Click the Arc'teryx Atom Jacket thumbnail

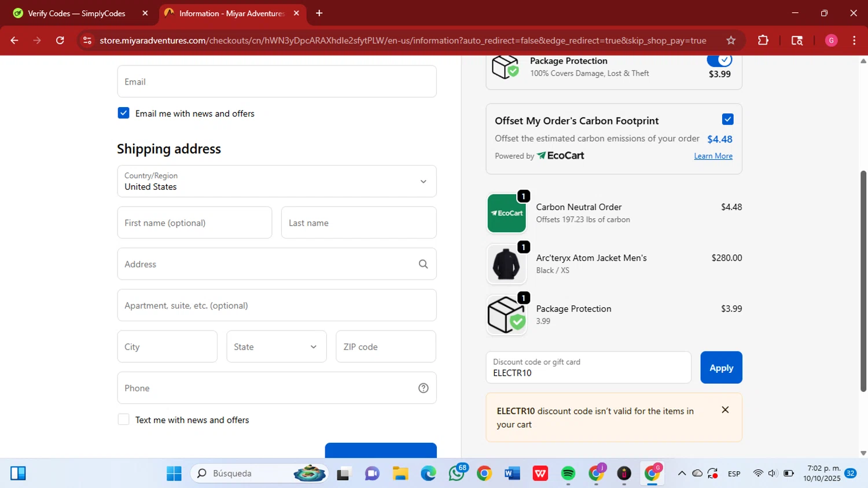pyautogui.click(x=506, y=264)
